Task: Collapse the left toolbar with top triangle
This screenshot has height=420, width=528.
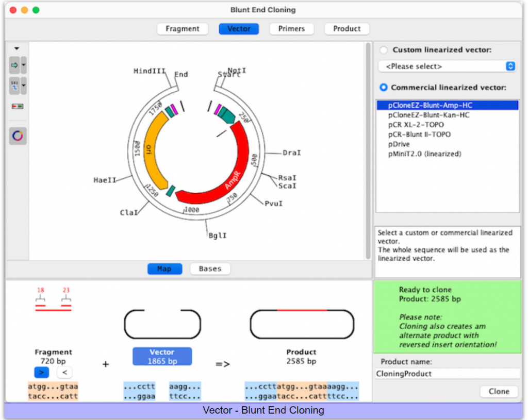Action: (x=16, y=48)
